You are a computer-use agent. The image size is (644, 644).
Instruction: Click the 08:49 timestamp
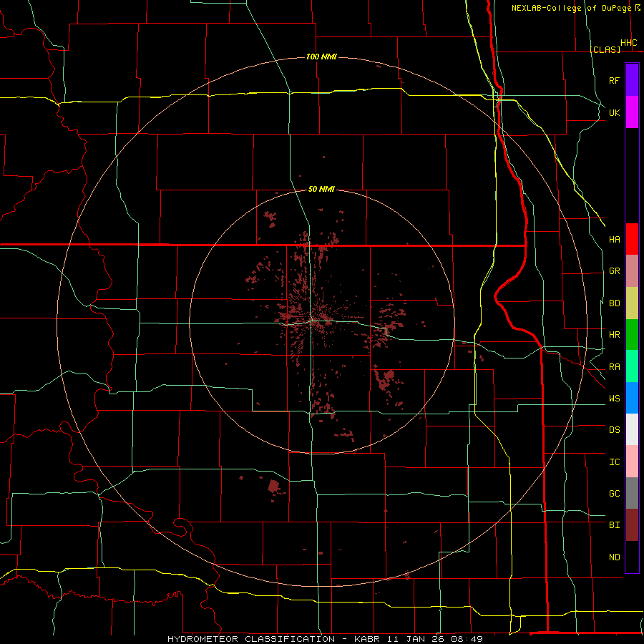point(467,639)
